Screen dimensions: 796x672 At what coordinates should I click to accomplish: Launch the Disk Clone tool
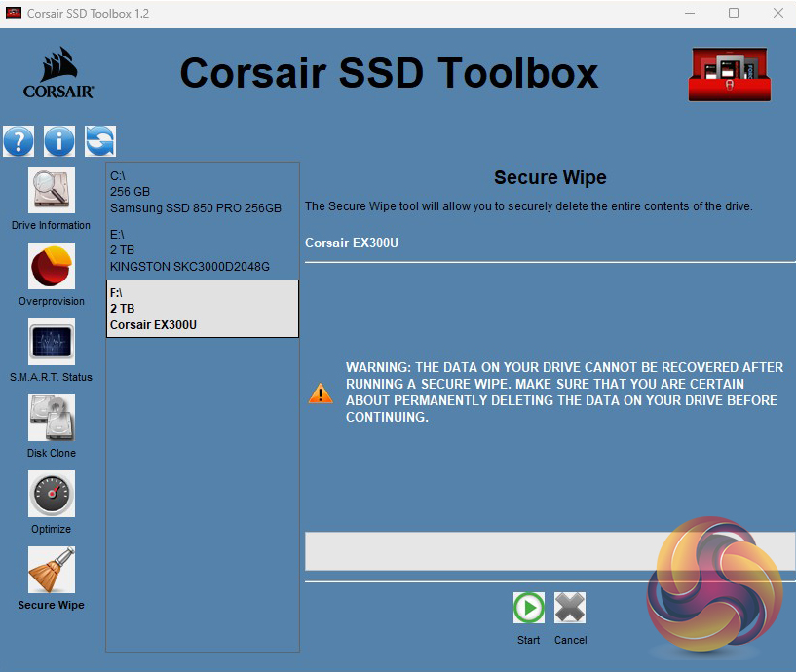pos(51,419)
